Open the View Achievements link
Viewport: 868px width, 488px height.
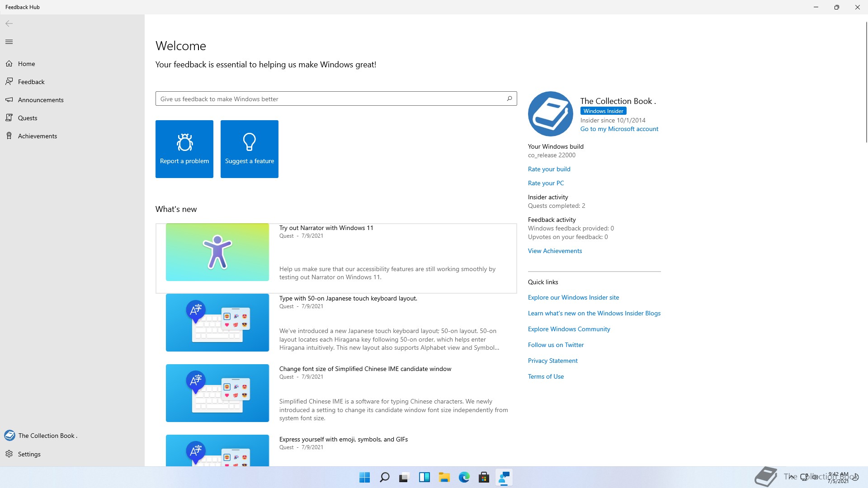555,251
